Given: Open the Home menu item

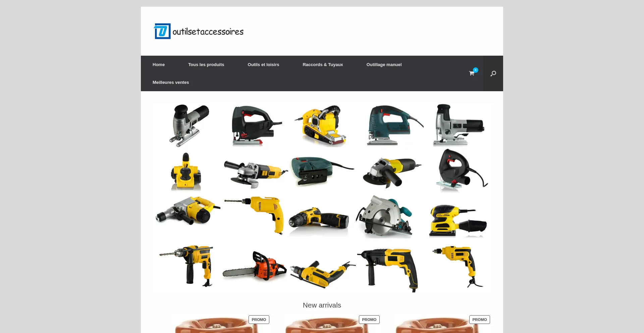Looking at the screenshot, I should (158, 64).
